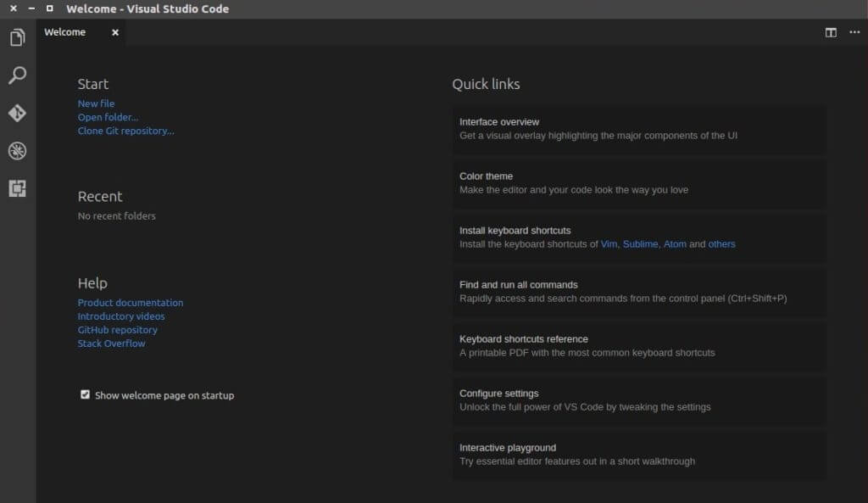Close the Welcome tab

pos(114,32)
